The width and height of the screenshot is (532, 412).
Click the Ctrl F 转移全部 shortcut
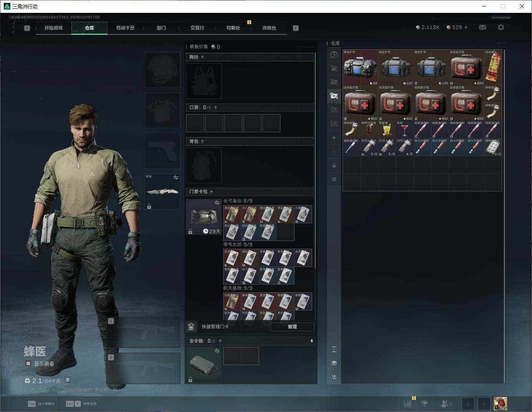[x=81, y=404]
